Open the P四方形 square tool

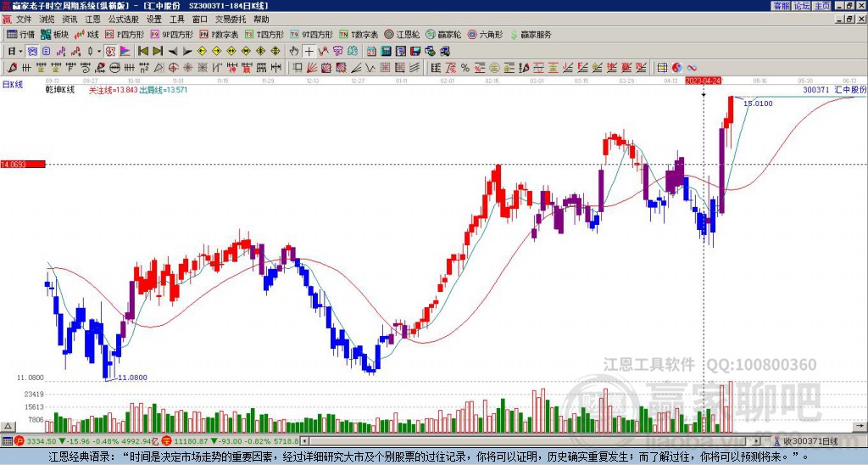[x=125, y=34]
